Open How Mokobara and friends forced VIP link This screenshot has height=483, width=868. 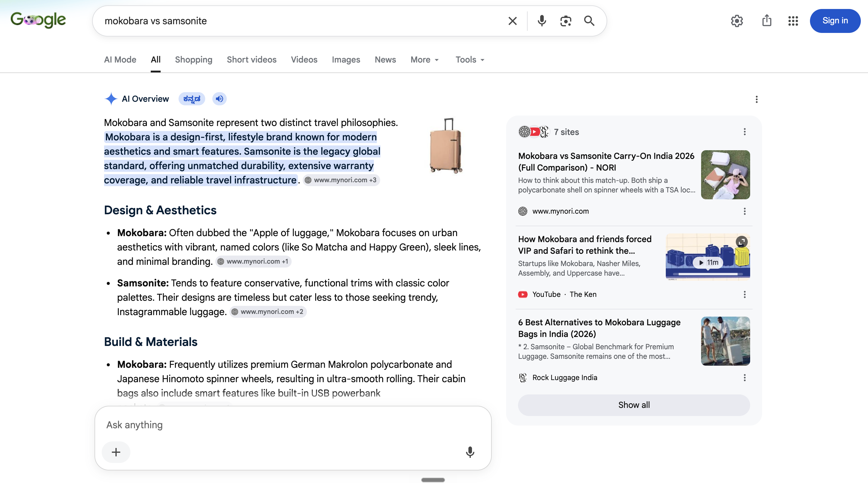coord(585,245)
